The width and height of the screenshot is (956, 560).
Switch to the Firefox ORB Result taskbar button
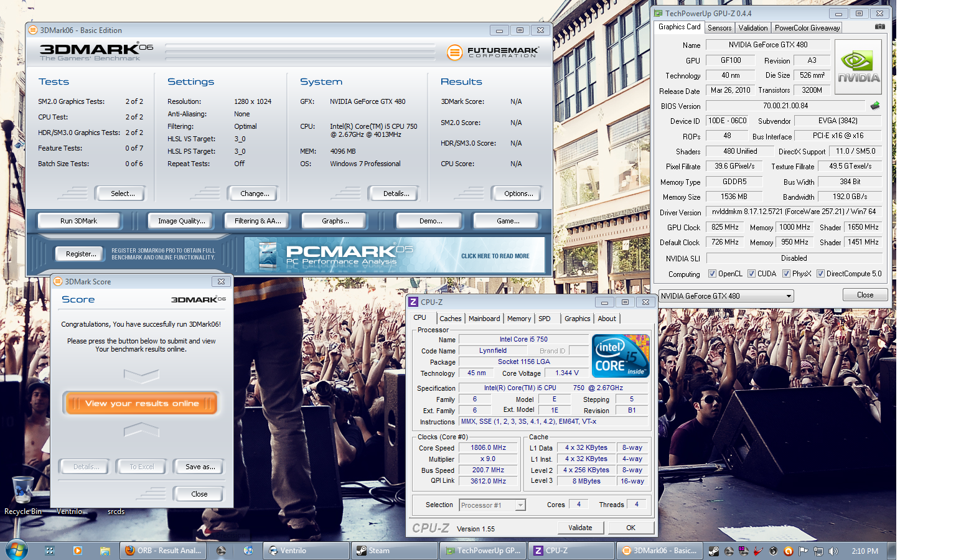[164, 551]
